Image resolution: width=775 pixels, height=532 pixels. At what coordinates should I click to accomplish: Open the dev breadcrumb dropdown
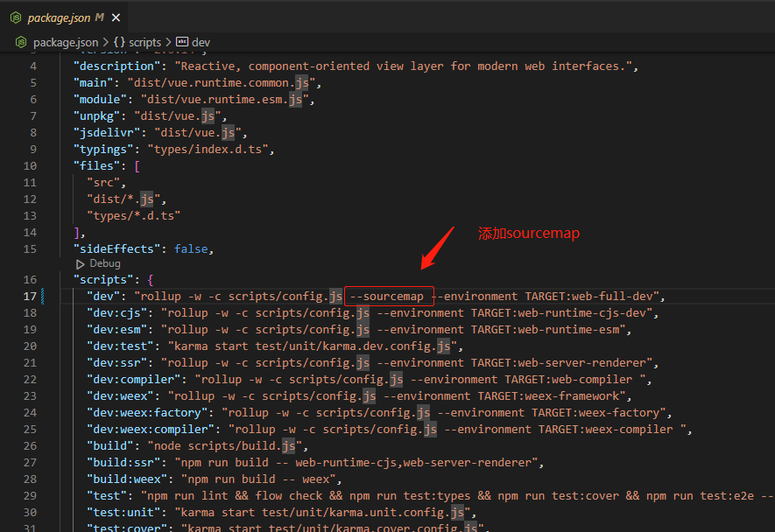click(201, 42)
